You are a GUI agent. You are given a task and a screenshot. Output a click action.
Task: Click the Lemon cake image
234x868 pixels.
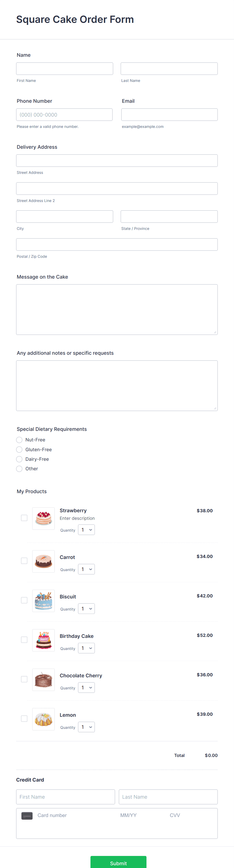click(x=43, y=719)
